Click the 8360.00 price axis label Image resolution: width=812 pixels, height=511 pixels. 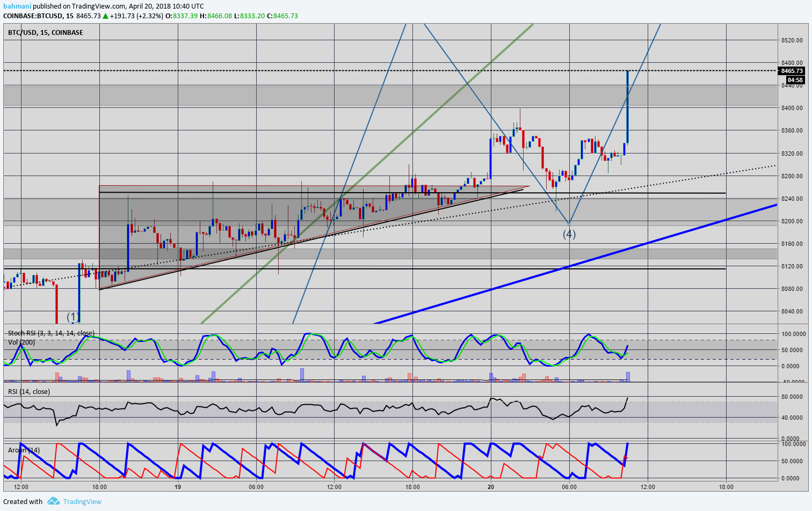click(792, 130)
